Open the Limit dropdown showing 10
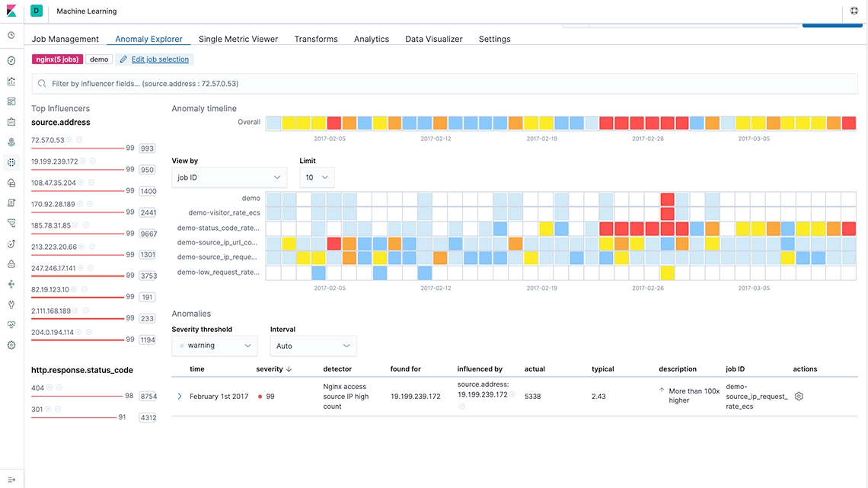 pos(316,177)
